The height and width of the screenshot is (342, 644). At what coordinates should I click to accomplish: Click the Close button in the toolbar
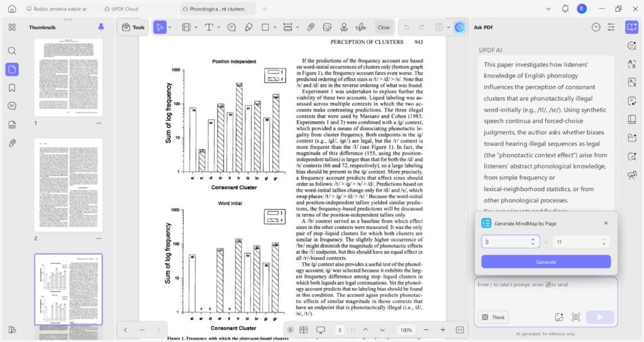[384, 27]
